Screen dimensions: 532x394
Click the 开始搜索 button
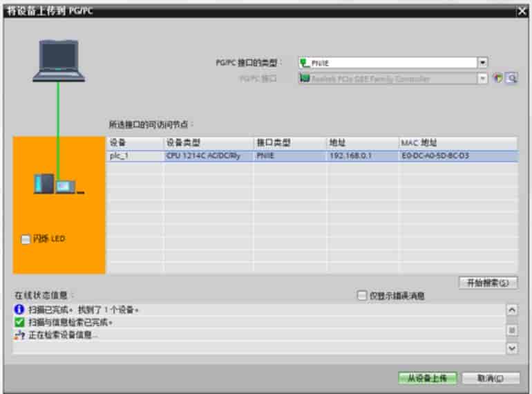(488, 283)
